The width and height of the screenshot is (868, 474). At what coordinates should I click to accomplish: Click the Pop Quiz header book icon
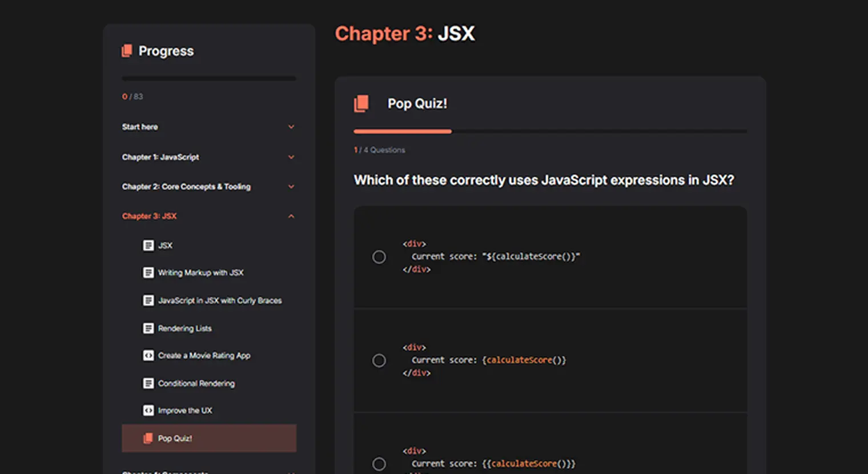tap(361, 103)
